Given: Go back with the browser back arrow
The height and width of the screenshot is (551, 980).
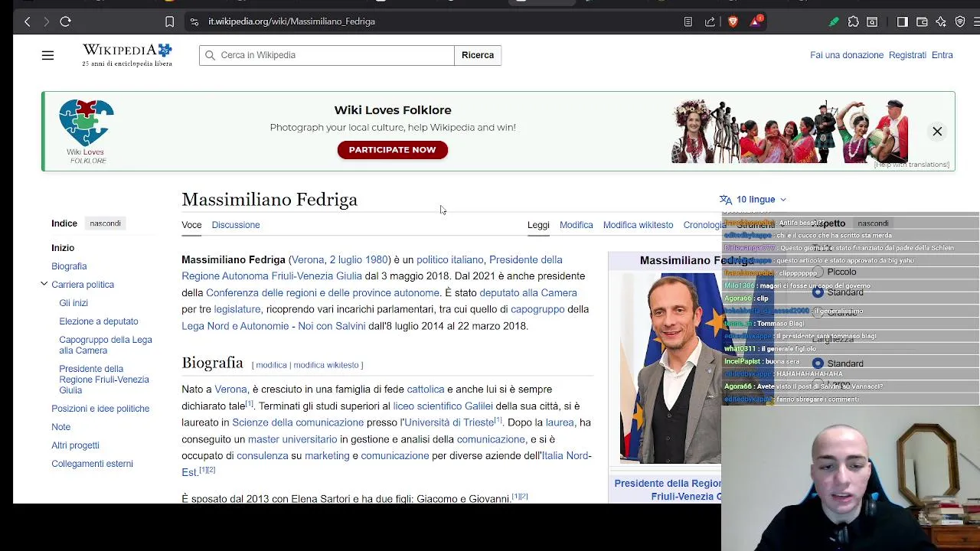Looking at the screenshot, I should point(28,21).
